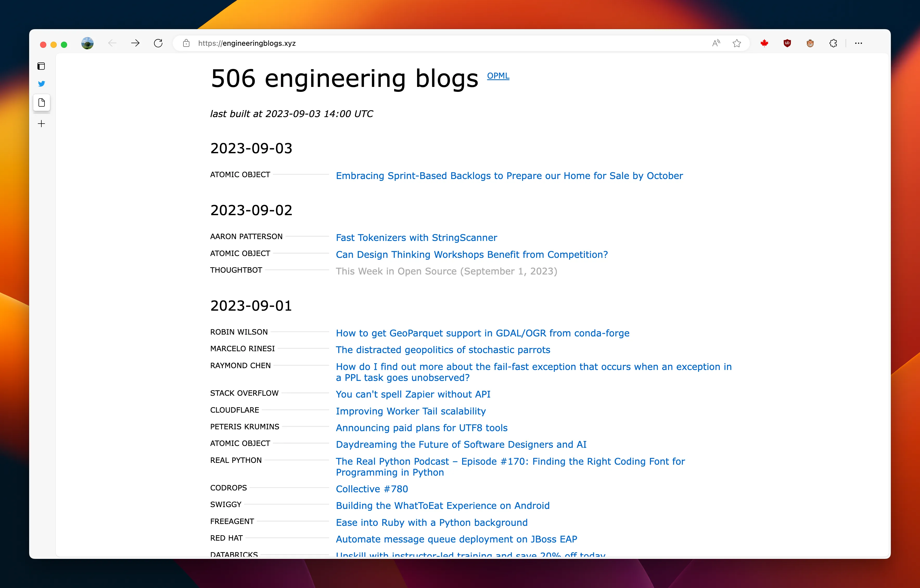
Task: Open browser Settings and more menu
Action: (x=859, y=43)
